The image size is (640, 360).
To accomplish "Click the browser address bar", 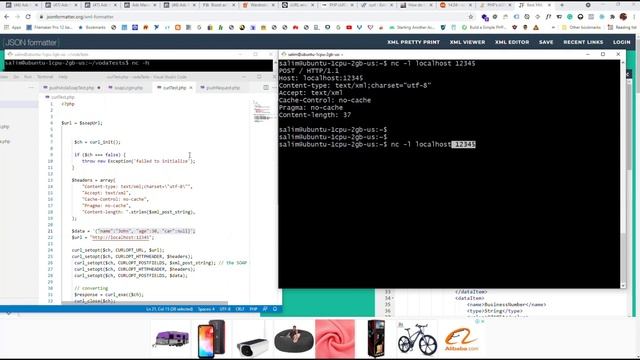I will tap(253, 17).
